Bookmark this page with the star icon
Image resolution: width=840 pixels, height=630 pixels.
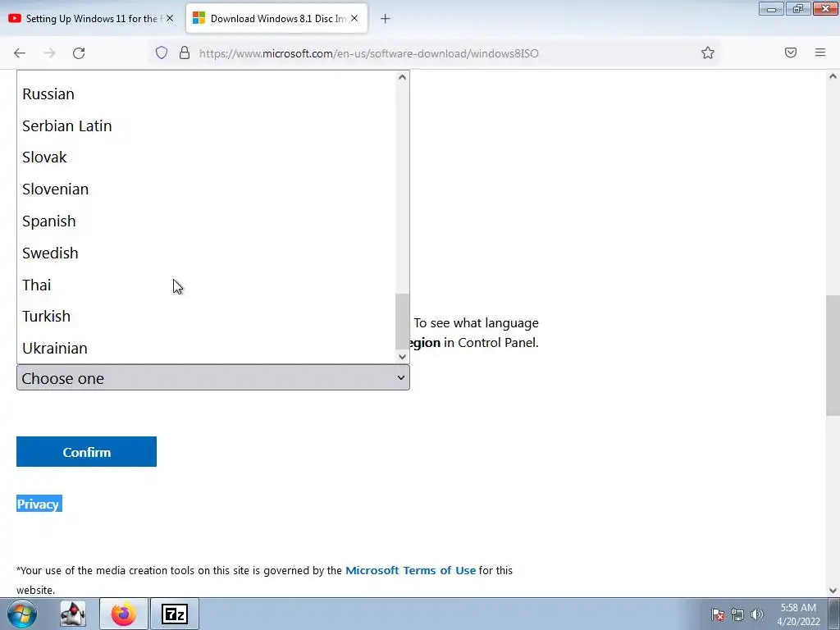tap(708, 52)
